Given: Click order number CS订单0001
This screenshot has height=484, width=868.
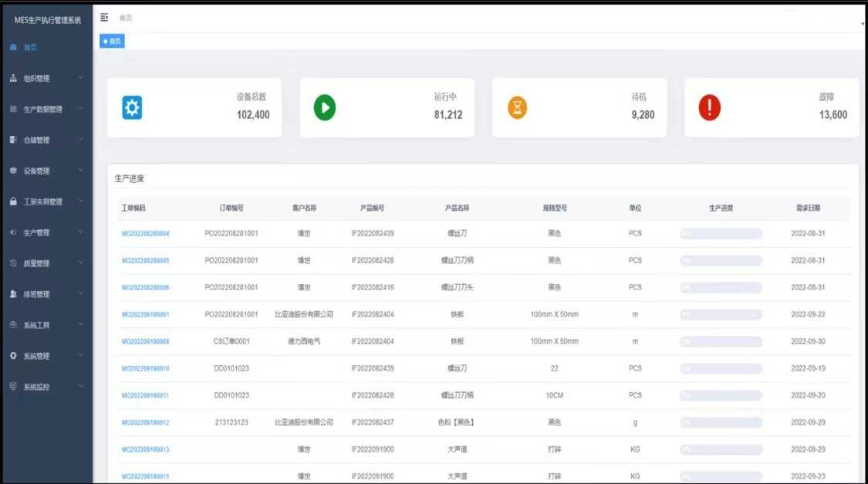Looking at the screenshot, I should [231, 342].
